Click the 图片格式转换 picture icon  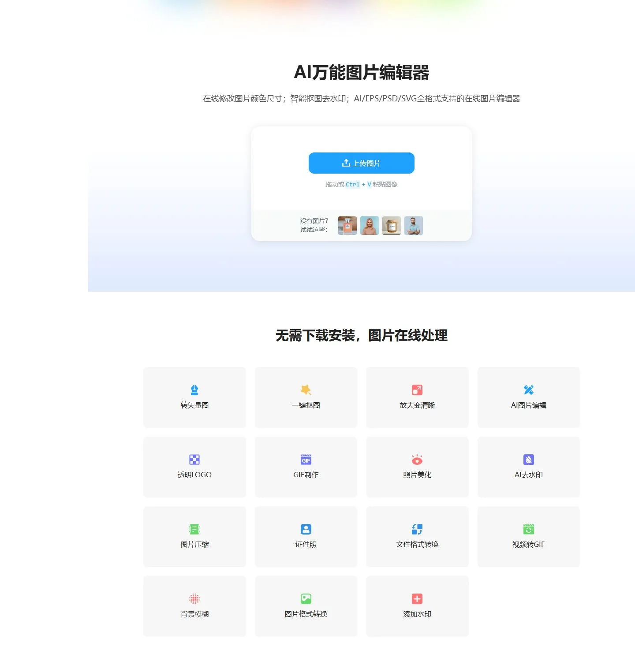(x=306, y=599)
